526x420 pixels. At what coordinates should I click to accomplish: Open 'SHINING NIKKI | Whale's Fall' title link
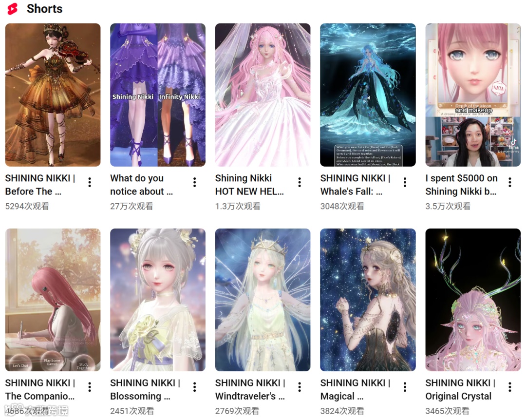click(x=355, y=185)
